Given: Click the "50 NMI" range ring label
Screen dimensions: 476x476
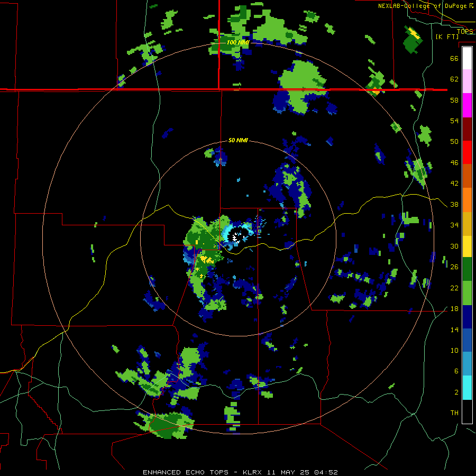Looking at the screenshot, I should [238, 140].
